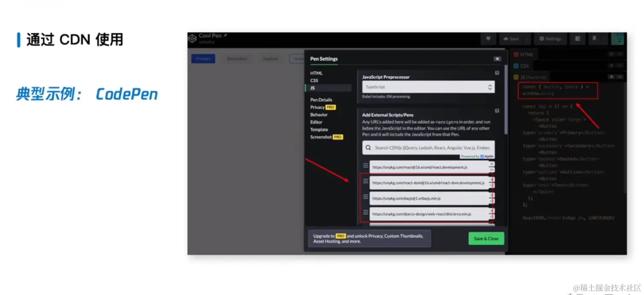Click the pin icon in the header
This screenshot has width=644, height=295.
(594, 39)
